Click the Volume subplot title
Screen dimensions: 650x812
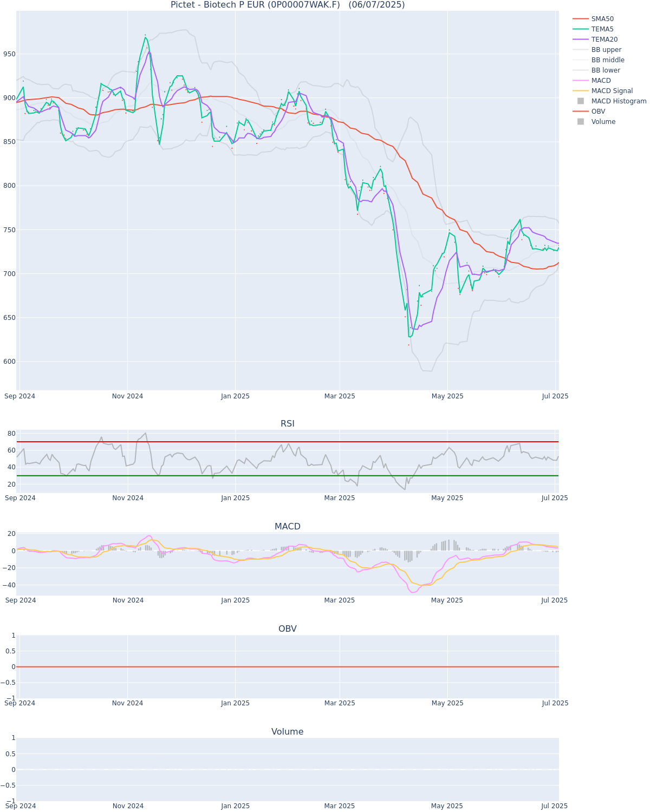click(288, 732)
